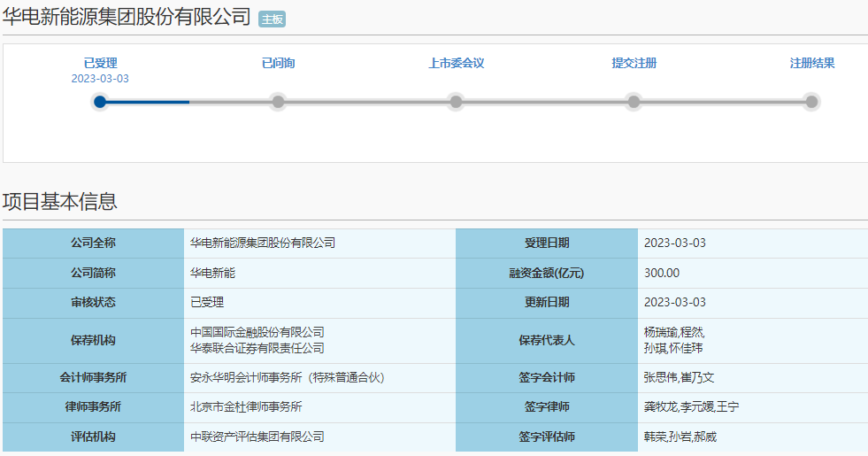Select the 华电新能 short name value

[212, 273]
